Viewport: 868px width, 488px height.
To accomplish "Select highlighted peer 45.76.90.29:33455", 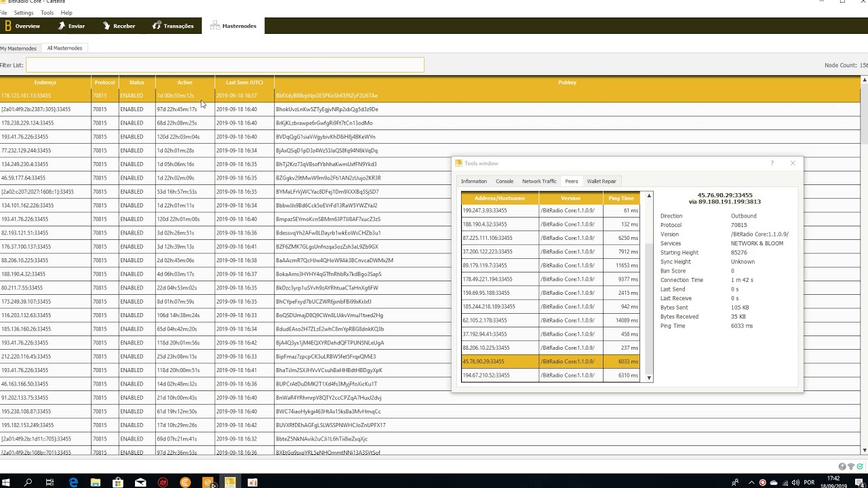I will [x=551, y=361].
